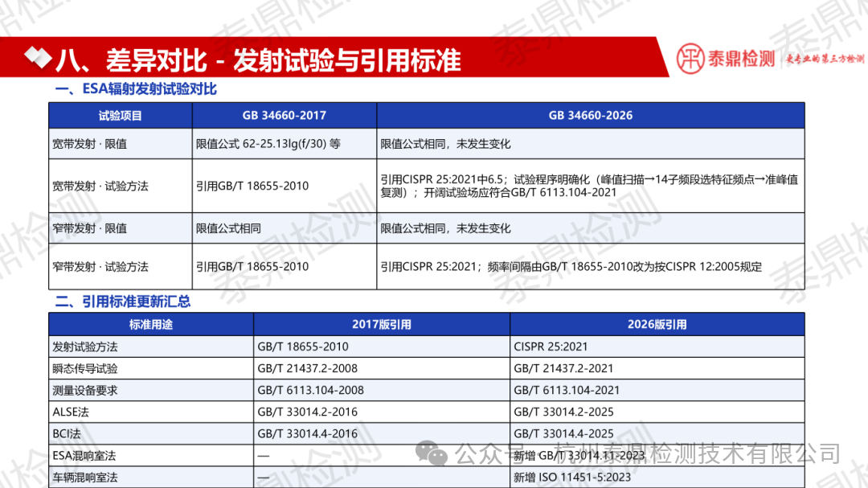Image resolution: width=868 pixels, height=488 pixels.
Task: Click the dash cell in the 车辆混响室法 row
Action: click(x=382, y=477)
